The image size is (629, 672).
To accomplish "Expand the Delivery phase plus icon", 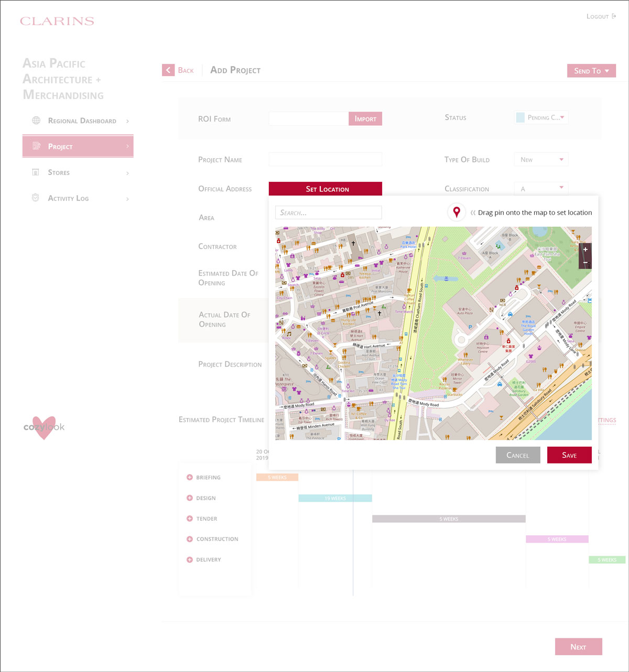I will point(190,559).
